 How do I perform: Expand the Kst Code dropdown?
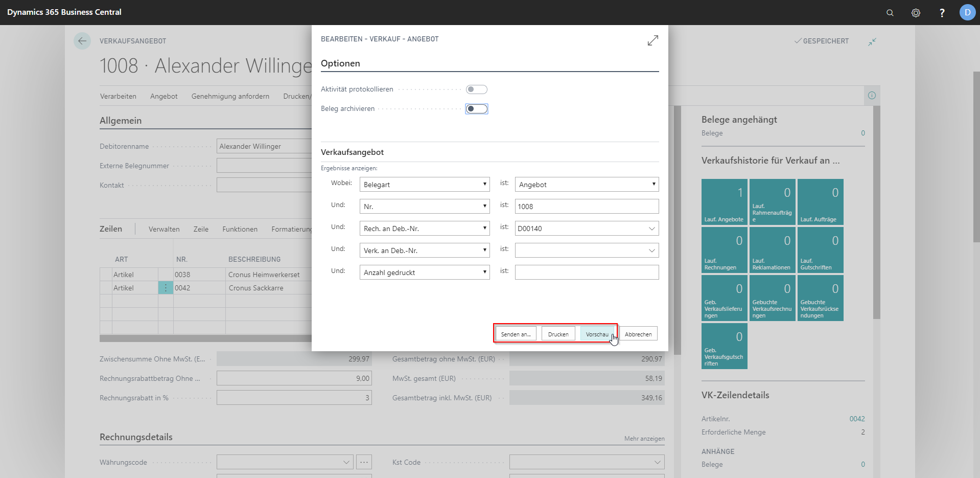658,462
